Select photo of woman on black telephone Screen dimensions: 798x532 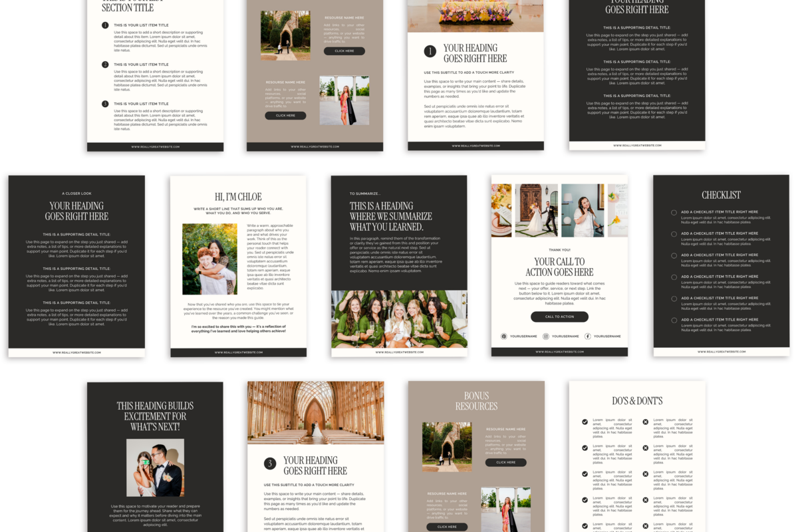[x=583, y=210]
